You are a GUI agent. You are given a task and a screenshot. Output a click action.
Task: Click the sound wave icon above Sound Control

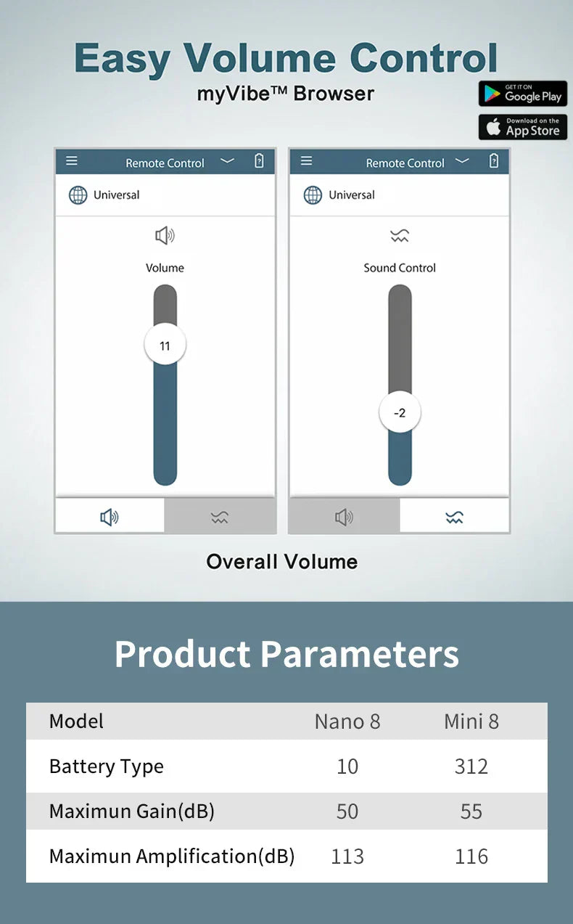[400, 234]
